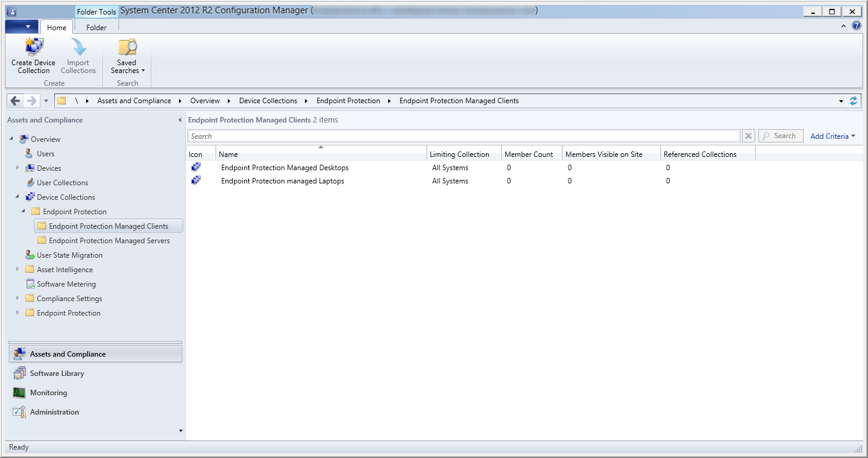Viewport: 868px width, 458px height.
Task: Click Endpoint Protection in breadcrumb path
Action: point(348,101)
